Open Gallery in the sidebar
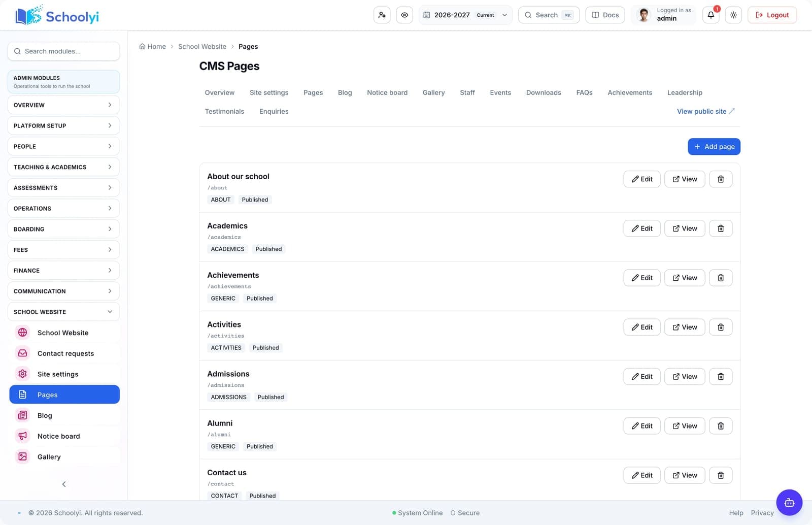This screenshot has height=525, width=812. (x=64, y=457)
